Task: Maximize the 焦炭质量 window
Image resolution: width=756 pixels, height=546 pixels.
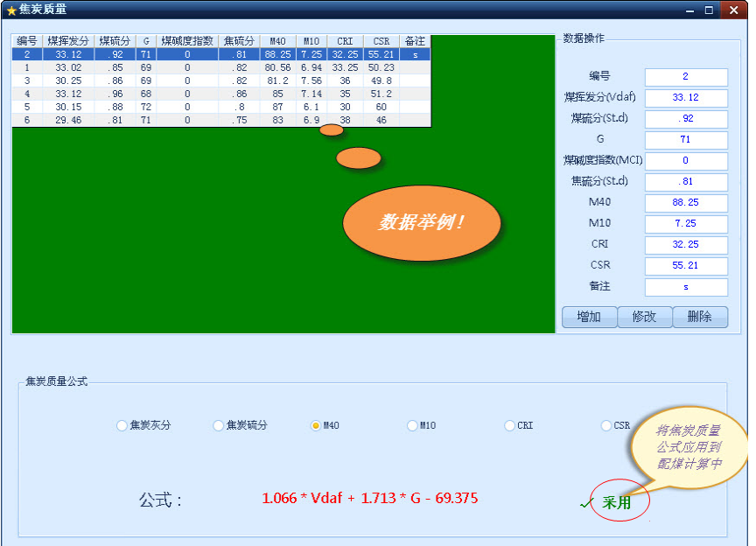Action: [x=709, y=10]
